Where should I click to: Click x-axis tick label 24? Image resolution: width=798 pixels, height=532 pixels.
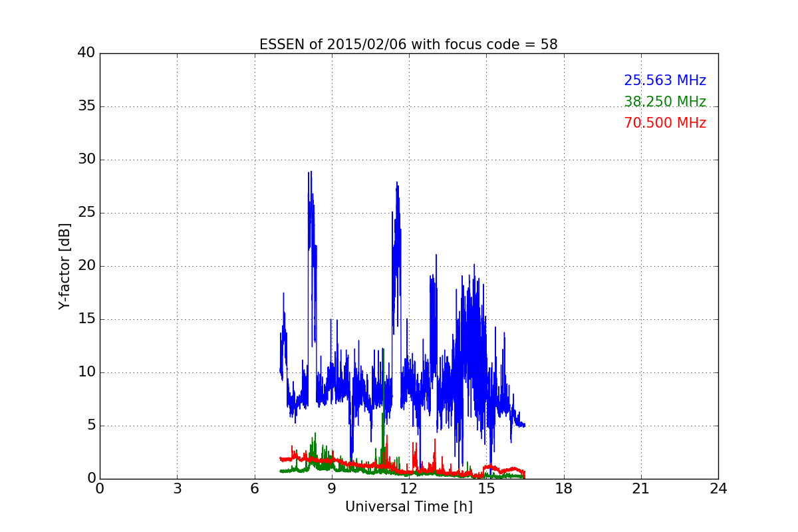718,489
